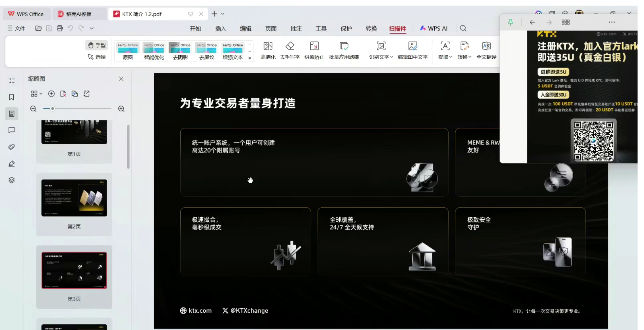Open WPS AI assistant
644x330 pixels.
(433, 28)
